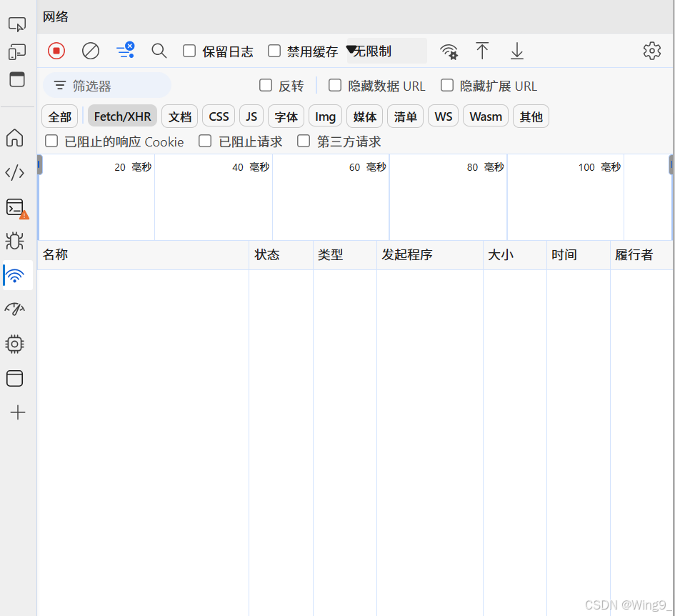Sort by 状态 column header

(x=281, y=254)
